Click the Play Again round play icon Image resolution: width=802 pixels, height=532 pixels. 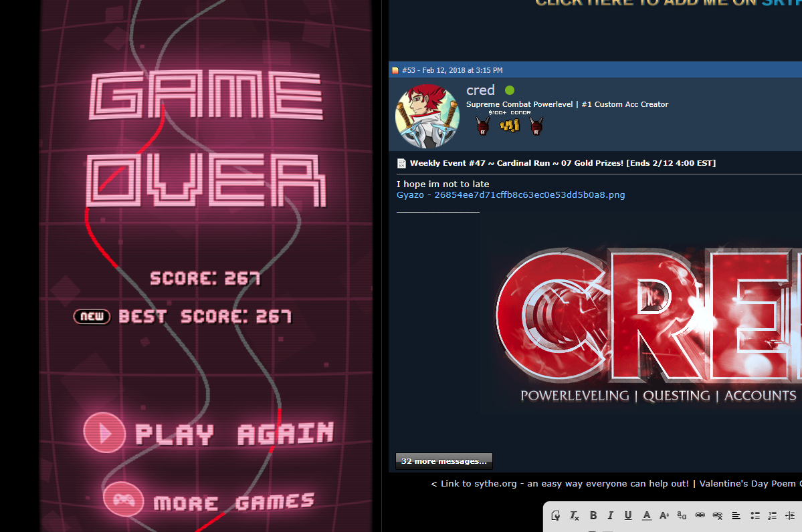tap(104, 433)
